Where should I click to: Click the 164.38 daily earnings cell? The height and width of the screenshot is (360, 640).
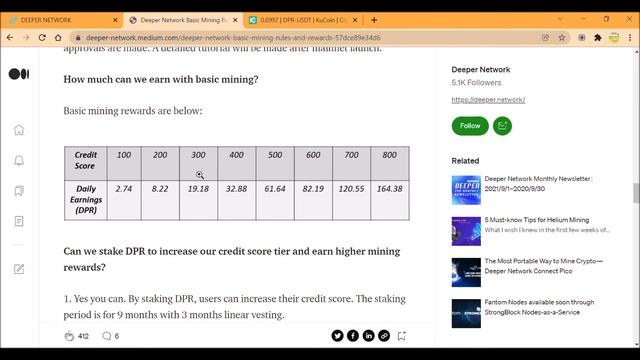[390, 200]
